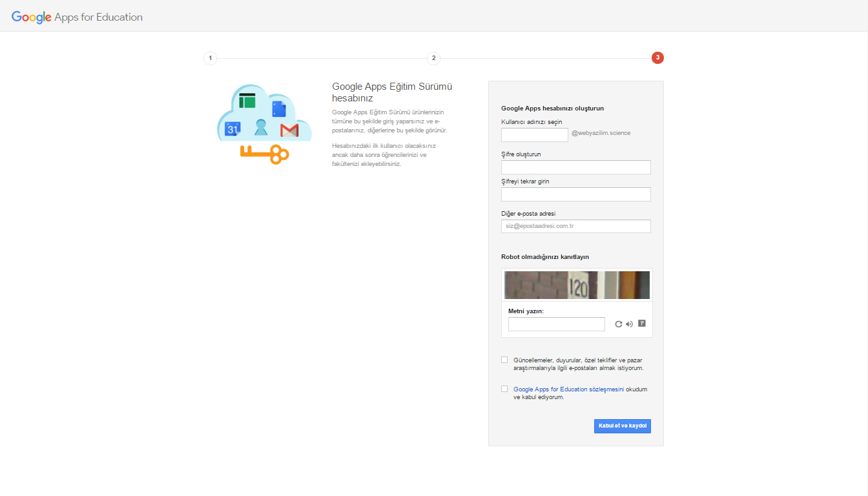Screen dimensions: 868x496
Task: Click the blue document icon in cloud
Action: click(278, 108)
